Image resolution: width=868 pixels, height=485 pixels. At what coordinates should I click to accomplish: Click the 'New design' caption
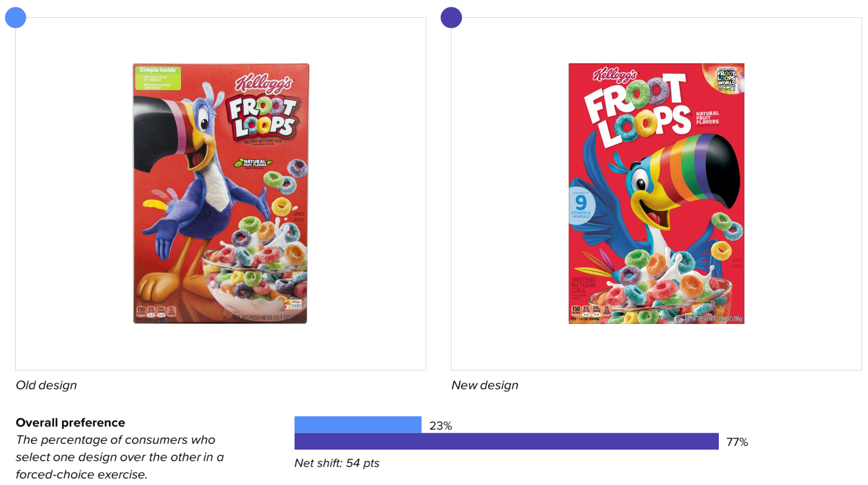485,385
